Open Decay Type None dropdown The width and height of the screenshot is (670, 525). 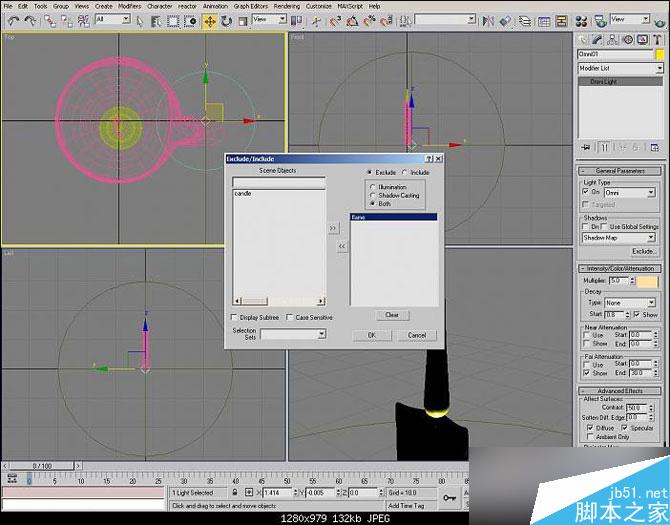[651, 303]
